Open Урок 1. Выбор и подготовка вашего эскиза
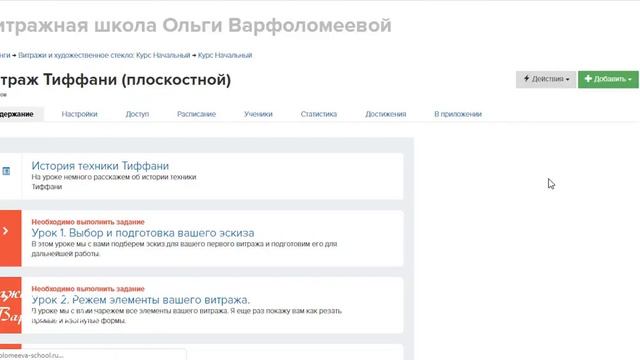This screenshot has width=640, height=360. click(x=143, y=233)
